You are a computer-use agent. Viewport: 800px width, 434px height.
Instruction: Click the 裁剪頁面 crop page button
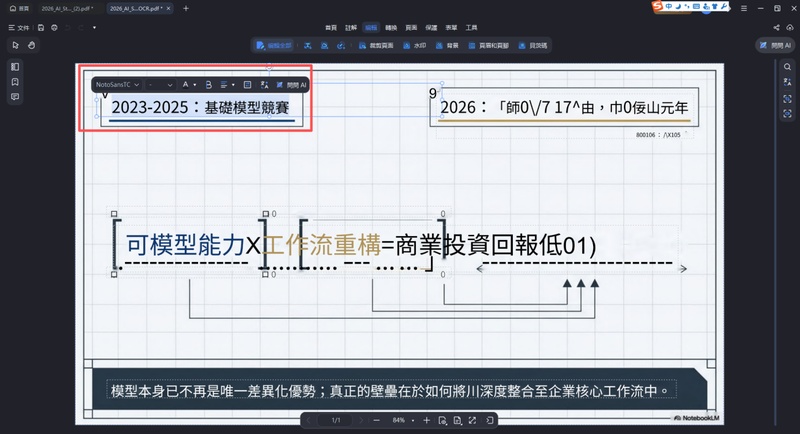[x=376, y=45]
